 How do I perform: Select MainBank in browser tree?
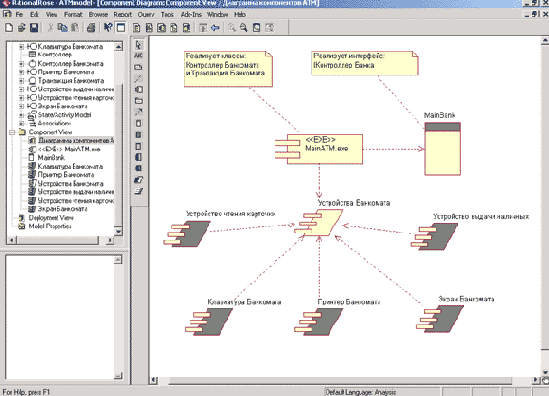(51, 158)
